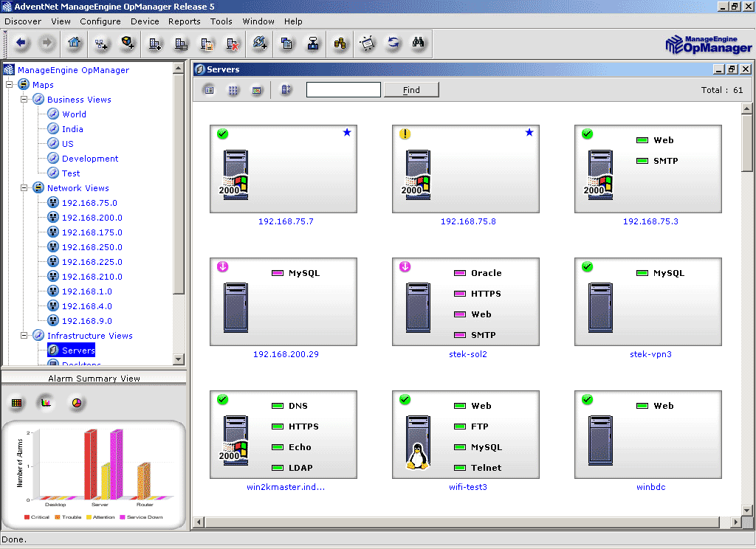Click in the Find search text field

pos(343,89)
